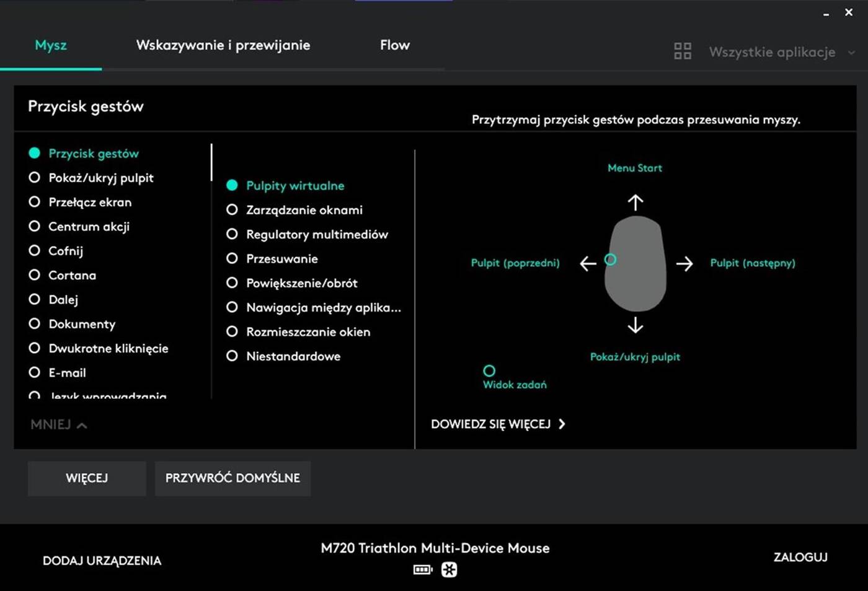Image resolution: width=868 pixels, height=591 pixels.
Task: Choose the Pokaż/ukryj pulpit radio option
Action: click(x=35, y=178)
